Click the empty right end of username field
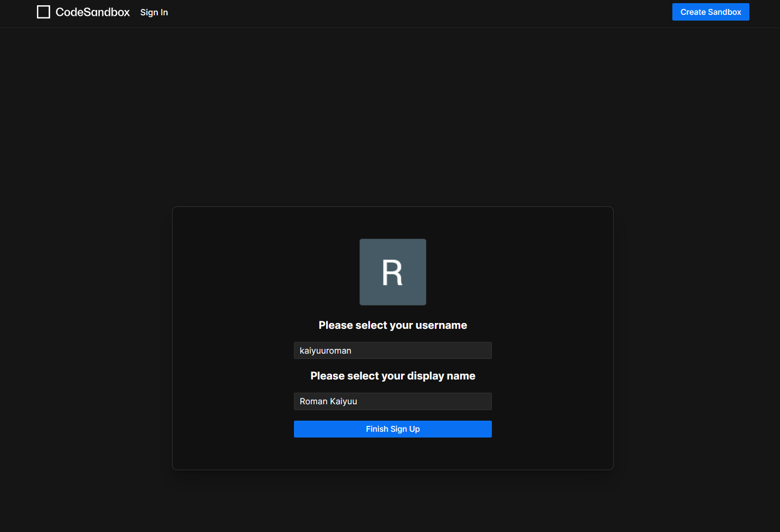780x532 pixels. [464, 350]
